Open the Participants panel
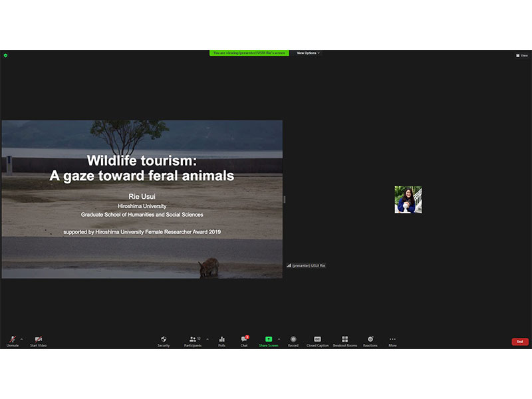This screenshot has height=399, width=532. [193, 340]
